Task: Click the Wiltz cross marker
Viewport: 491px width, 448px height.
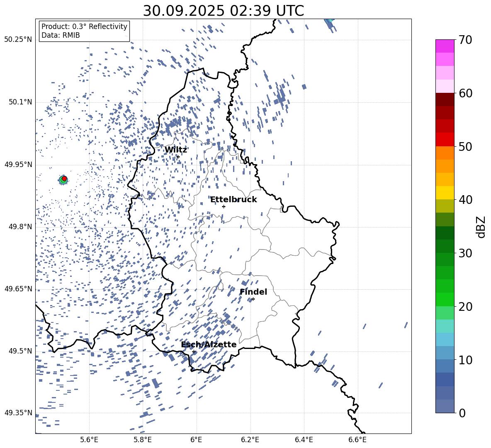Action: point(178,157)
